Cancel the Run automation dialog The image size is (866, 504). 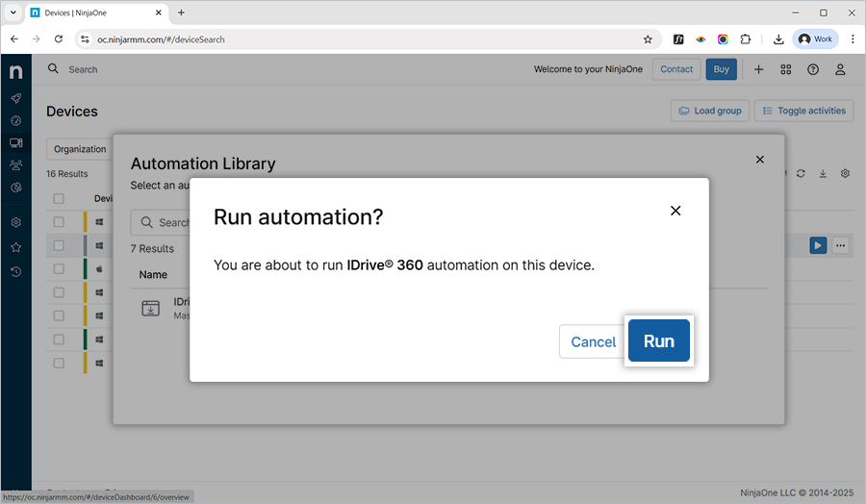[x=593, y=341]
